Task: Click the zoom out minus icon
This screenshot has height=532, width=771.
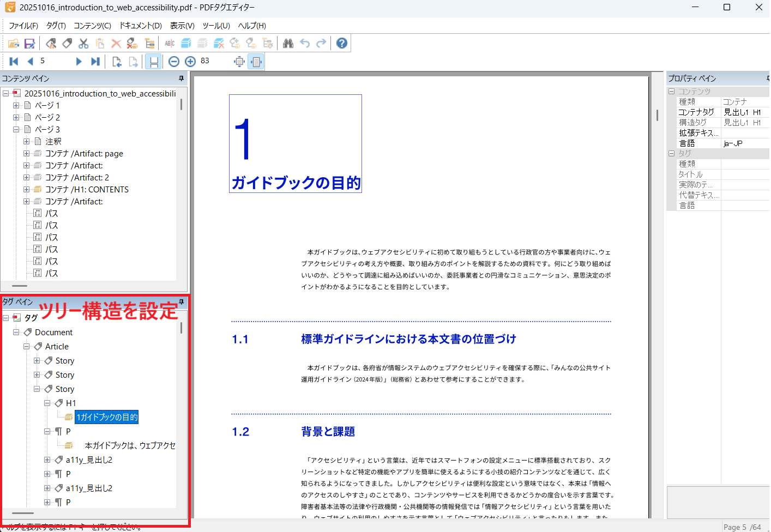Action: (x=174, y=62)
